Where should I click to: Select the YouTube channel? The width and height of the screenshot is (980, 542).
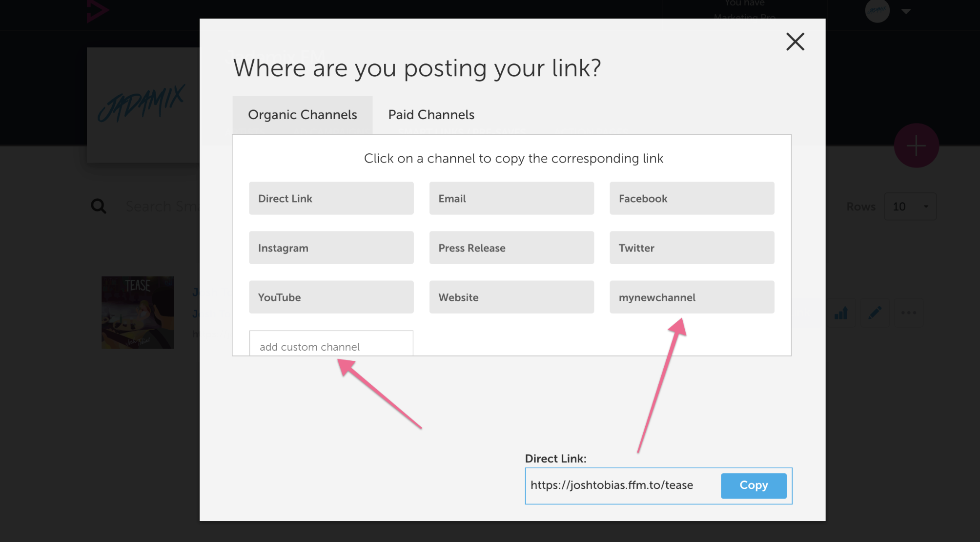point(331,297)
